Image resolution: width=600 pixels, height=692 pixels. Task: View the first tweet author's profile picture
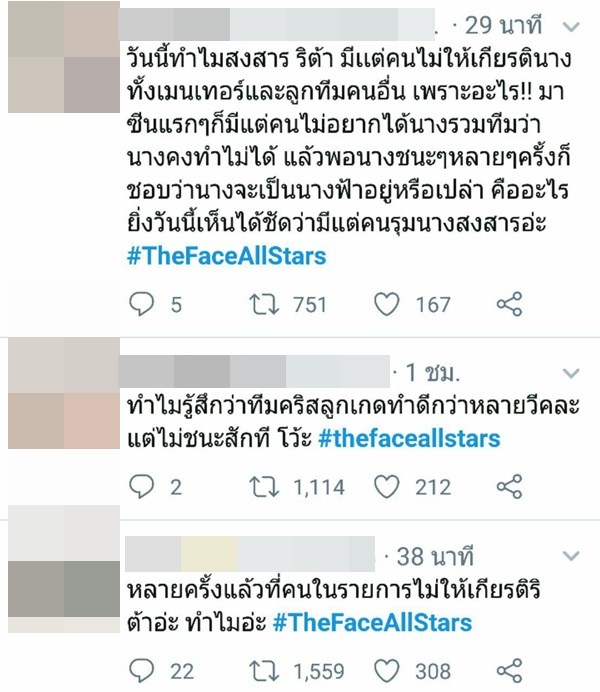pos(64,56)
